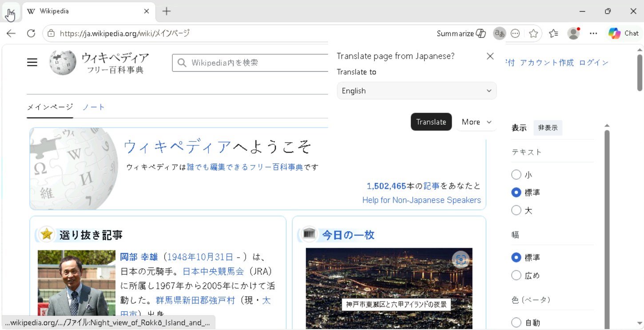Open the circled dots more-tools icon in address bar
Viewport: 644px width, 330px height.
coord(515,33)
